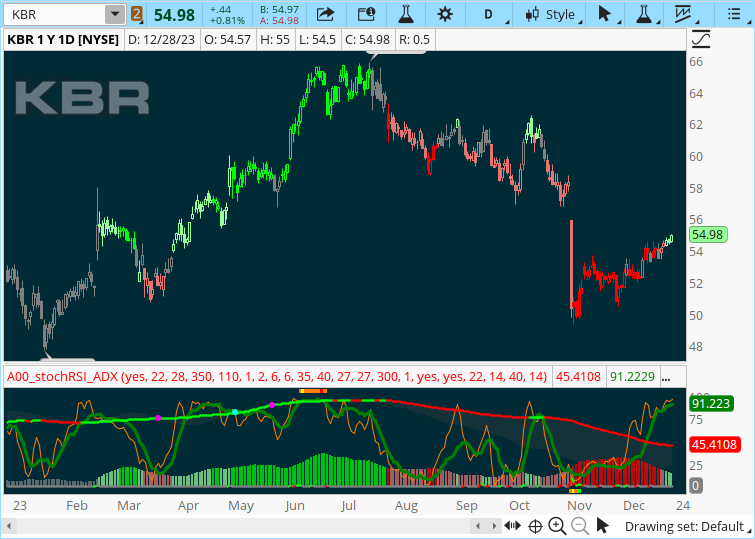Image resolution: width=755 pixels, height=539 pixels.
Task: Click the share chart icon
Action: (x=325, y=14)
